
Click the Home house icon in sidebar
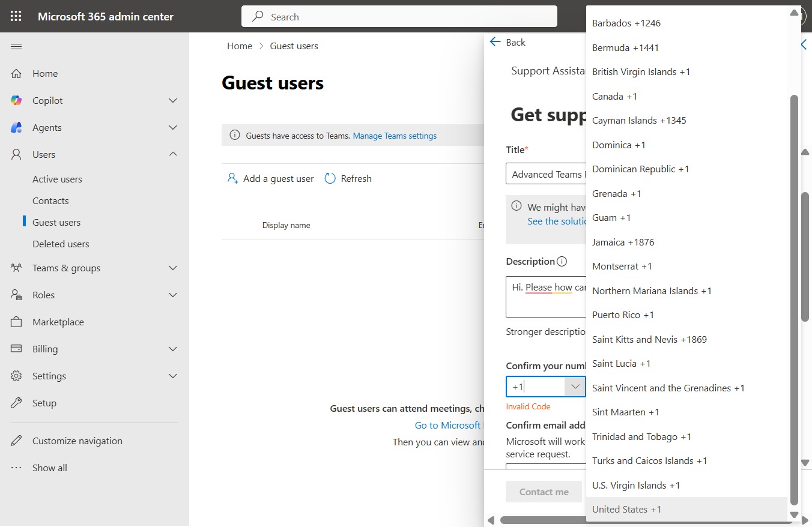16,73
